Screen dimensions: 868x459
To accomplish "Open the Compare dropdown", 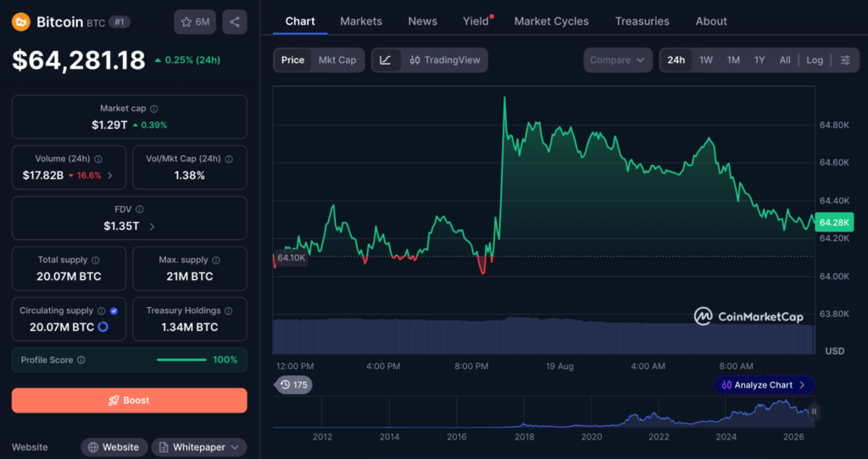I will click(x=618, y=60).
